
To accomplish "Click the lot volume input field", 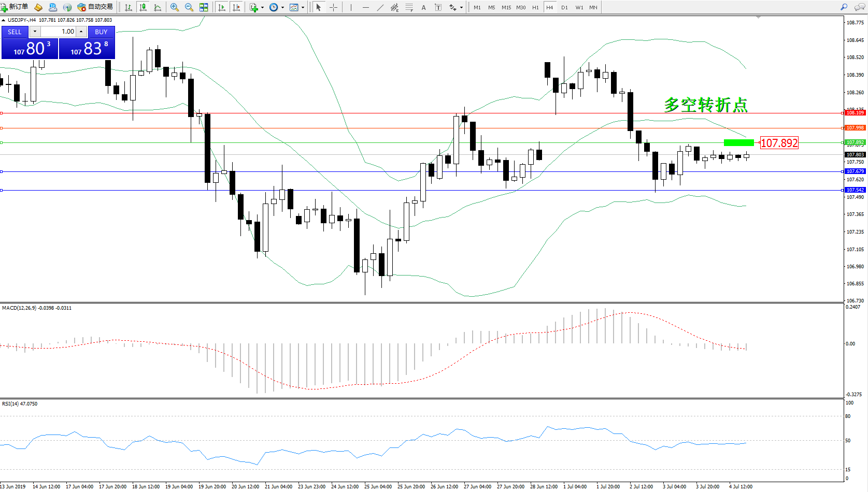I will pos(59,32).
